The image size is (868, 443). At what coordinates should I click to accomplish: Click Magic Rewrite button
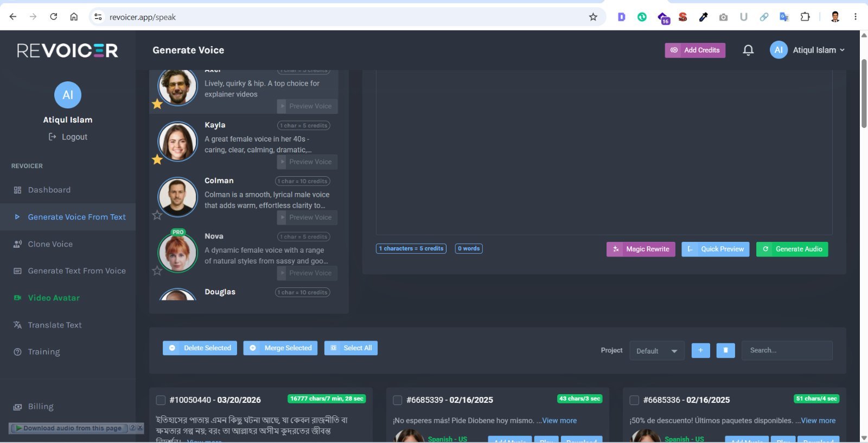pyautogui.click(x=641, y=249)
